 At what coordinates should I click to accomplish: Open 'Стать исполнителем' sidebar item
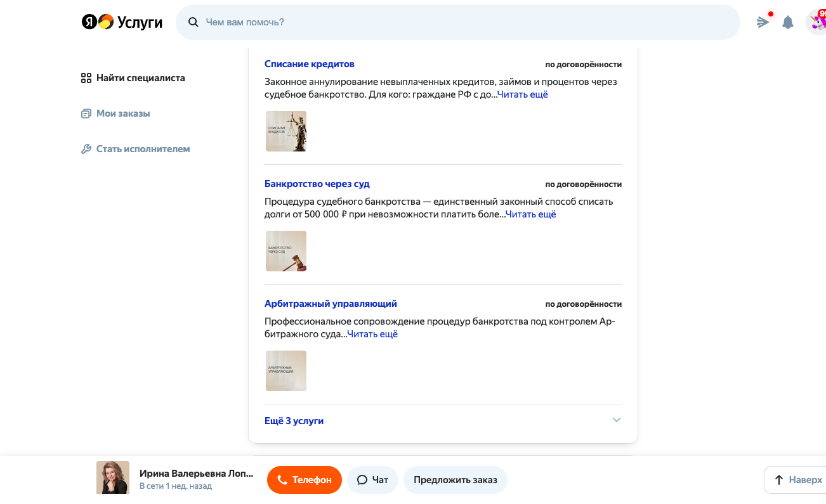tap(143, 149)
